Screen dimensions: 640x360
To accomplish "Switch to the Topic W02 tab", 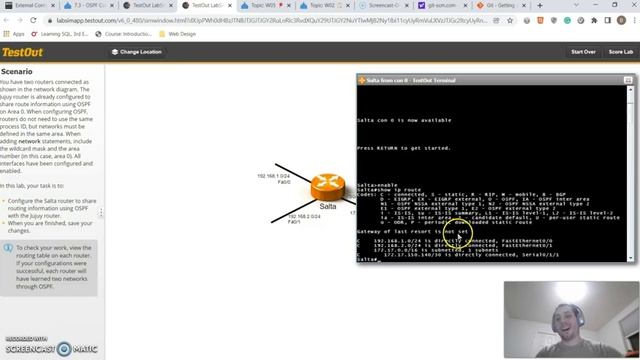I will point(324,6).
